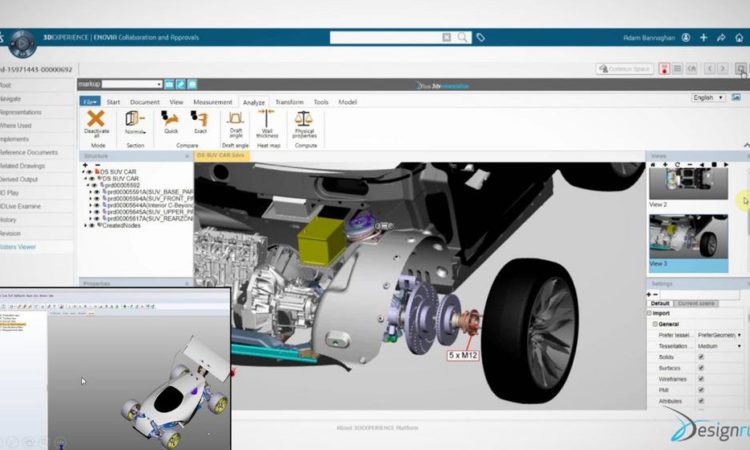Toggle visibility eye of SUV_BASE_PAR node
The height and width of the screenshot is (450, 750).
97,192
